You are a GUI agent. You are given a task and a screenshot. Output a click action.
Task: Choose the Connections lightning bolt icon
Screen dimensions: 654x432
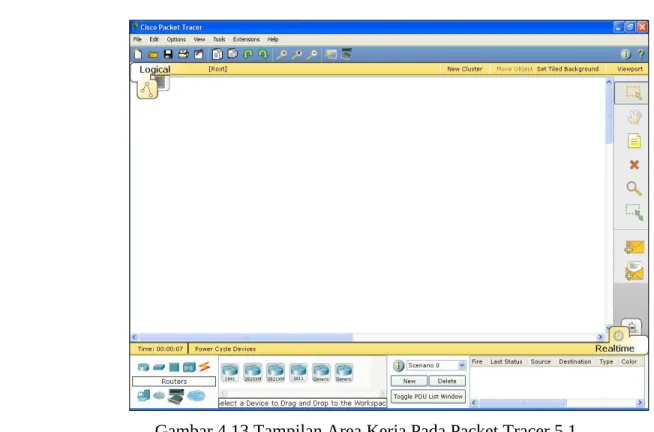pyautogui.click(x=204, y=367)
